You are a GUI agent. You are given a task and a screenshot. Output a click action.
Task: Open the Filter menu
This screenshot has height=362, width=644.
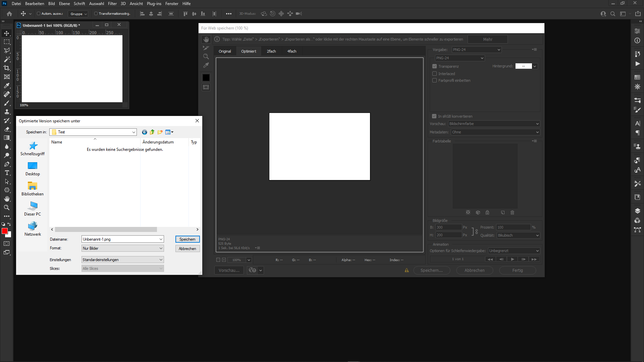coord(112,4)
